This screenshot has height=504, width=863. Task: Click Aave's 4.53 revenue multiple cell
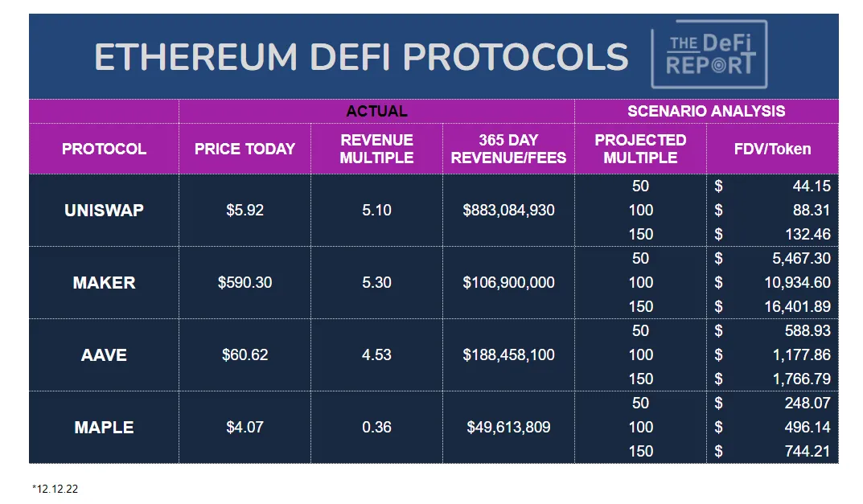(376, 355)
